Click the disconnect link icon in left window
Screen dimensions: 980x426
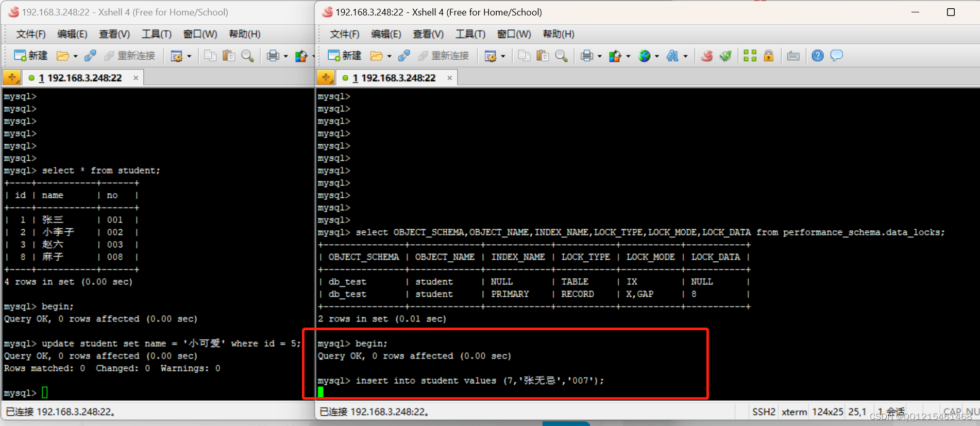pos(90,56)
